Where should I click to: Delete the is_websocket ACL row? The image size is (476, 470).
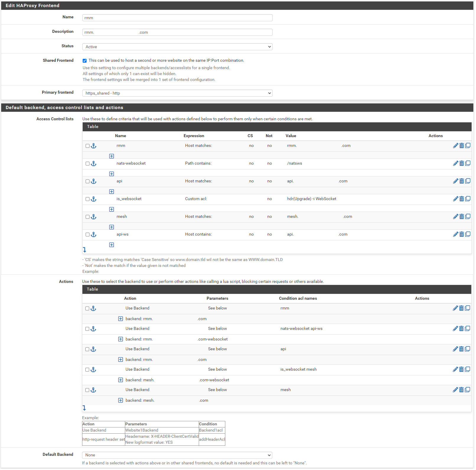(x=462, y=199)
